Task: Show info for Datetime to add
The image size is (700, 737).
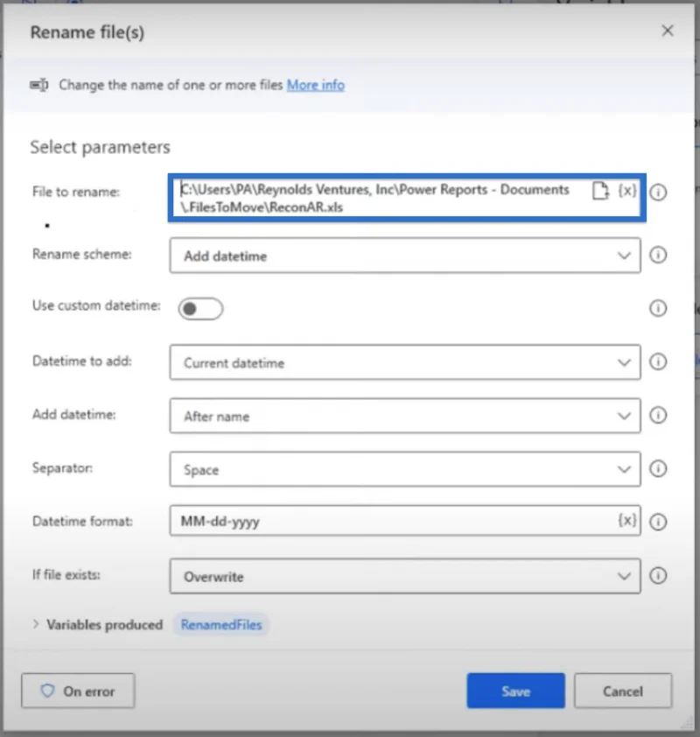Action: click(x=658, y=361)
